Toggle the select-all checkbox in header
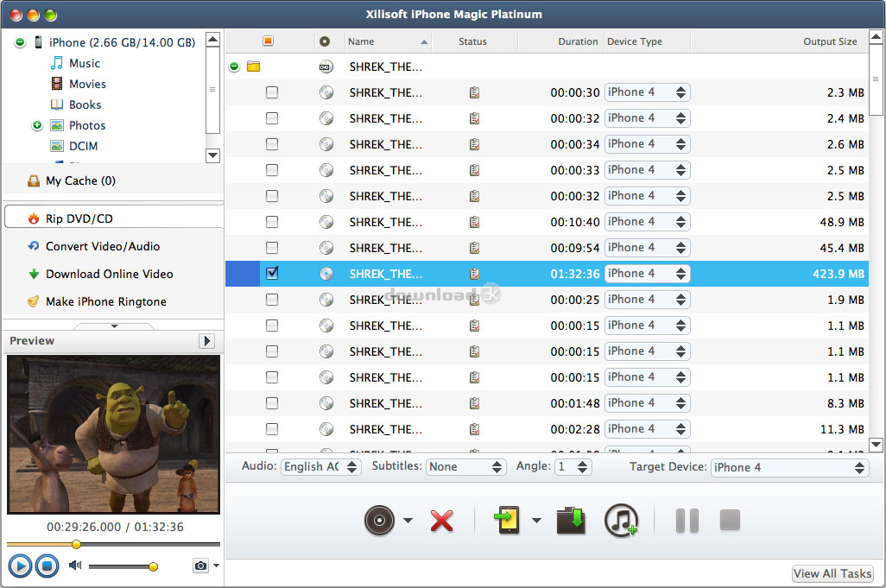This screenshot has width=886, height=588. (x=268, y=41)
